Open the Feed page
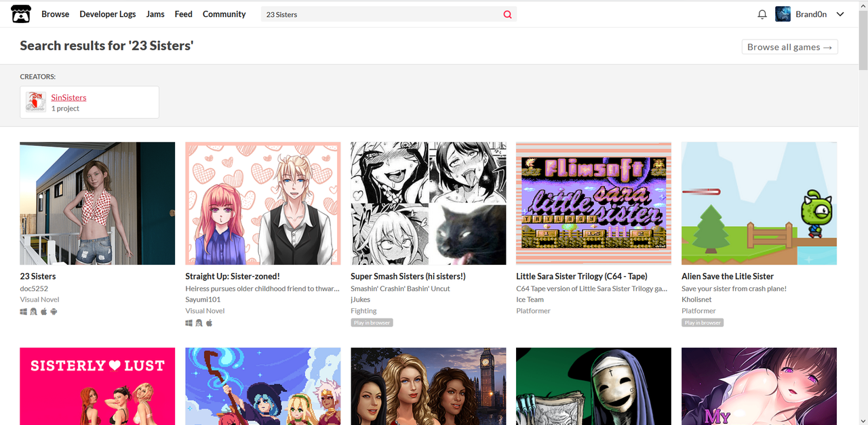Image resolution: width=868 pixels, height=425 pixels. tap(183, 14)
